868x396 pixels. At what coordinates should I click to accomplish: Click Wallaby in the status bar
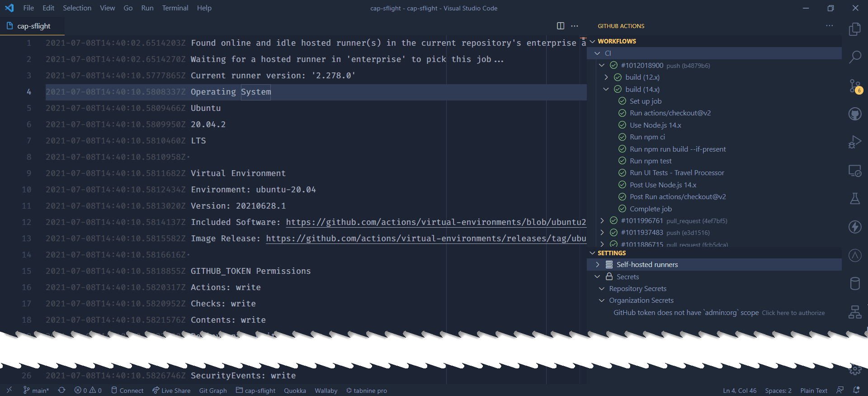coord(326,390)
